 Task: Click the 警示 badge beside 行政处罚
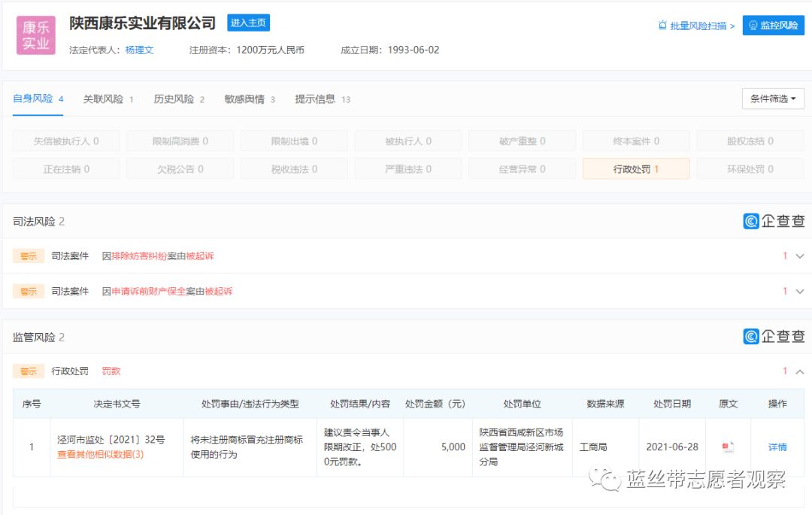pyautogui.click(x=28, y=371)
